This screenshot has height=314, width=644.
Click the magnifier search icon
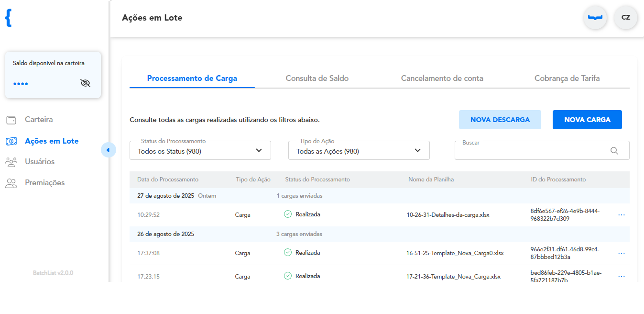pyautogui.click(x=615, y=151)
